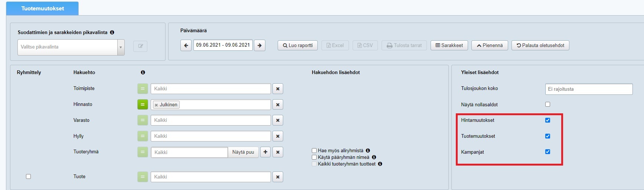Enable the Näytä nollasaldot checkbox
The height and width of the screenshot is (190, 644).
547,104
